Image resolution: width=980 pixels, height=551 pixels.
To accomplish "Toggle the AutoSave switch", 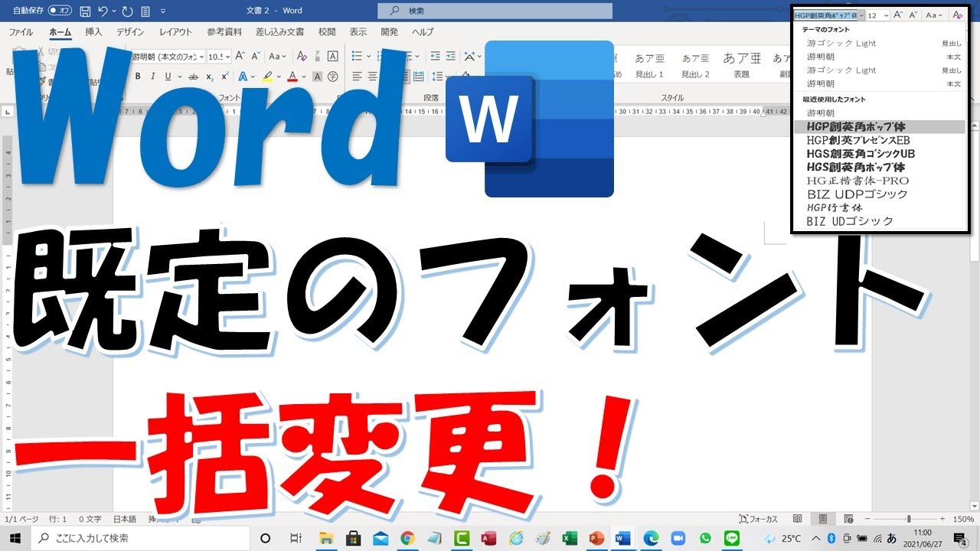I will (x=60, y=11).
